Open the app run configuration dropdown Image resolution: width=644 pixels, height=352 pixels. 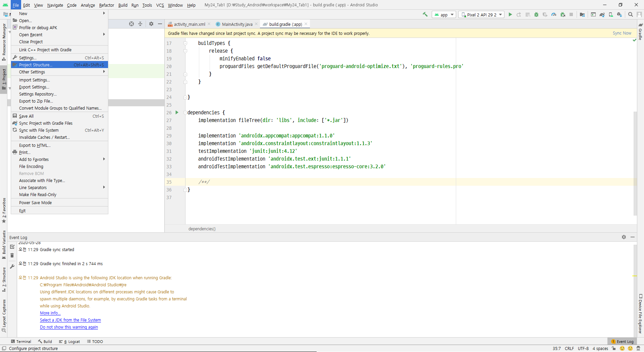(x=444, y=15)
